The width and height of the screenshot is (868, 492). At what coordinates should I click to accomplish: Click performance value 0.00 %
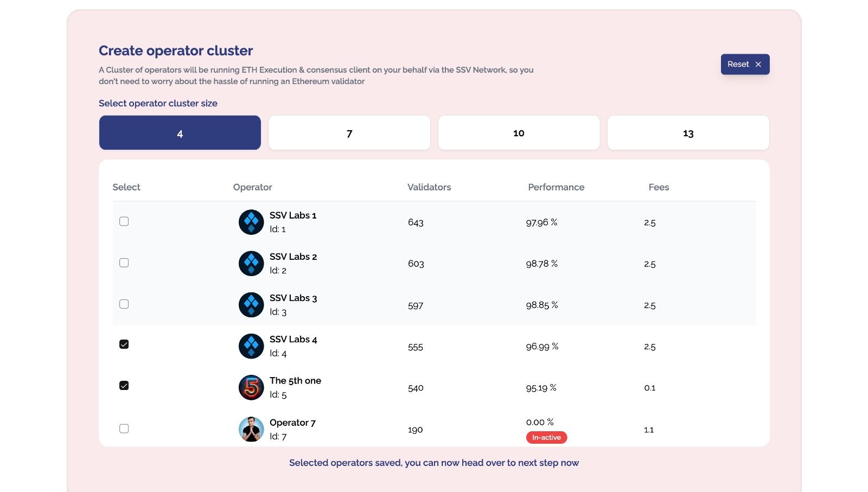[x=540, y=422]
